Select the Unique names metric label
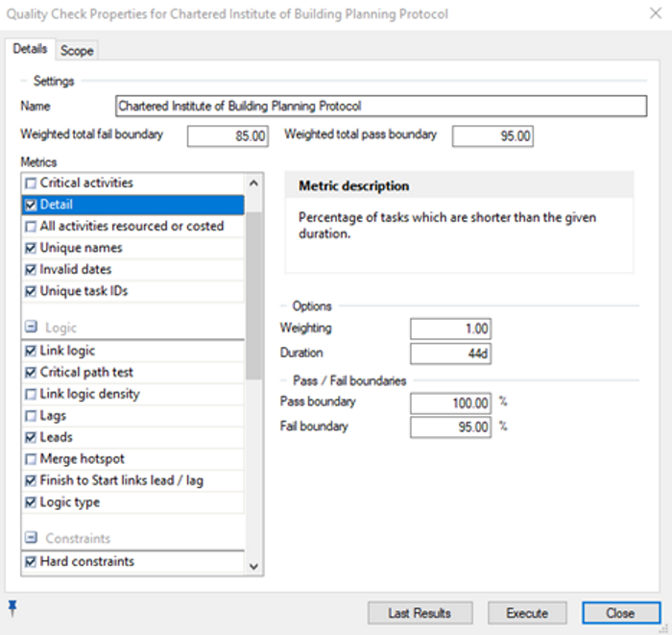This screenshot has height=635, width=672. [x=81, y=248]
